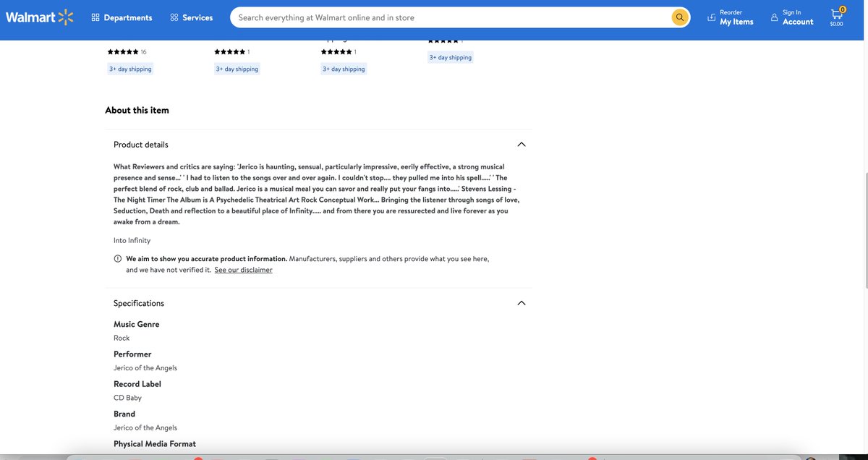Click the Product details heading text
The width and height of the screenshot is (868, 460).
[141, 145]
